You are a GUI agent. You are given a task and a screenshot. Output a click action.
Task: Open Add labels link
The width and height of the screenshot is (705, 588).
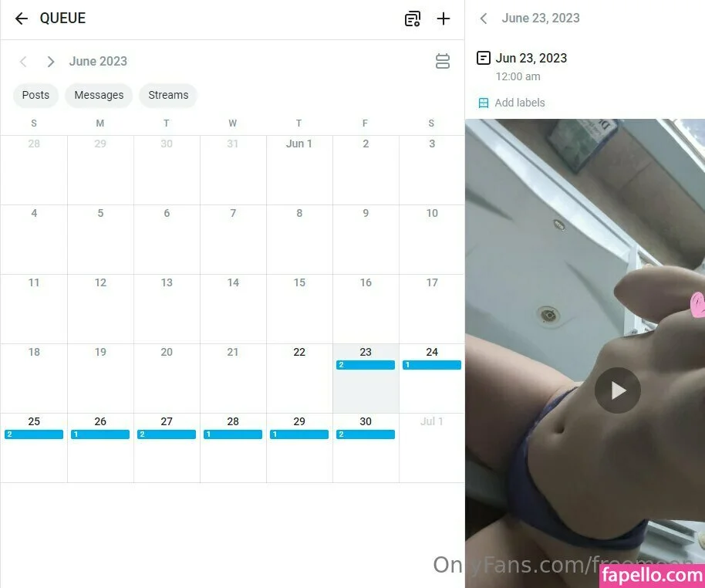(520, 103)
